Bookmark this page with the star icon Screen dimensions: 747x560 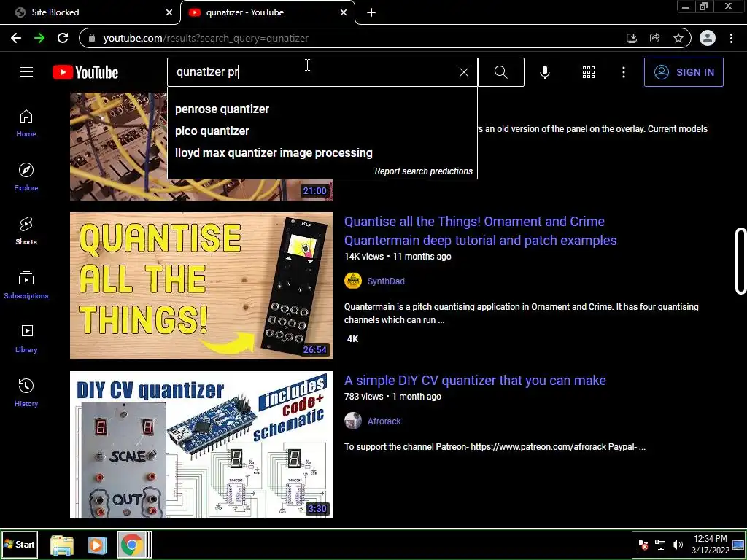tap(678, 38)
